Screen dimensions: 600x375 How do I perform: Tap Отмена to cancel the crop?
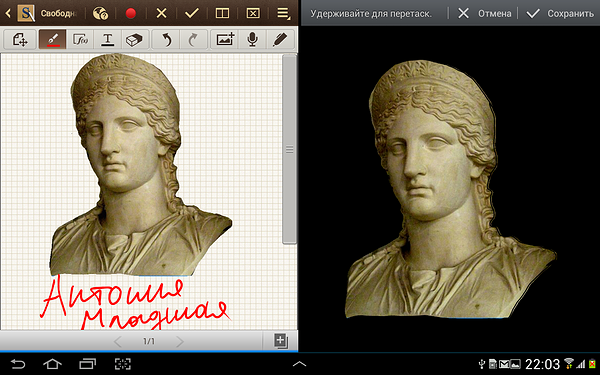pos(486,14)
